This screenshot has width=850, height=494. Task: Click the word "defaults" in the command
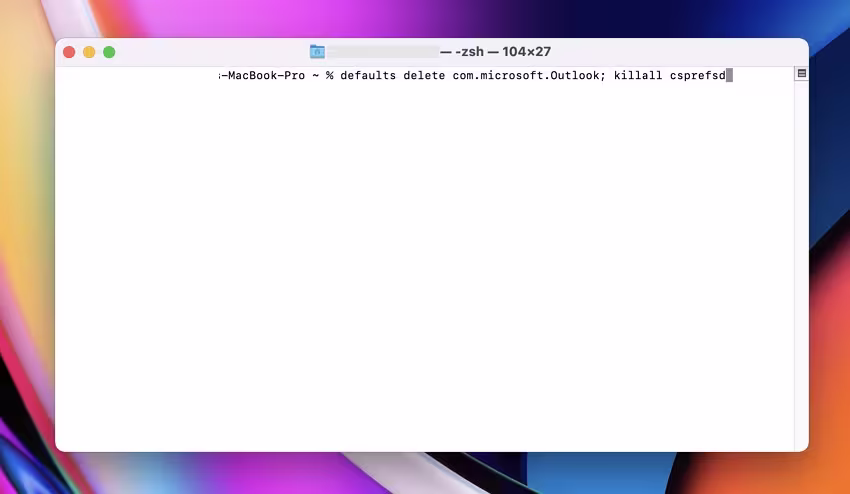coord(368,75)
